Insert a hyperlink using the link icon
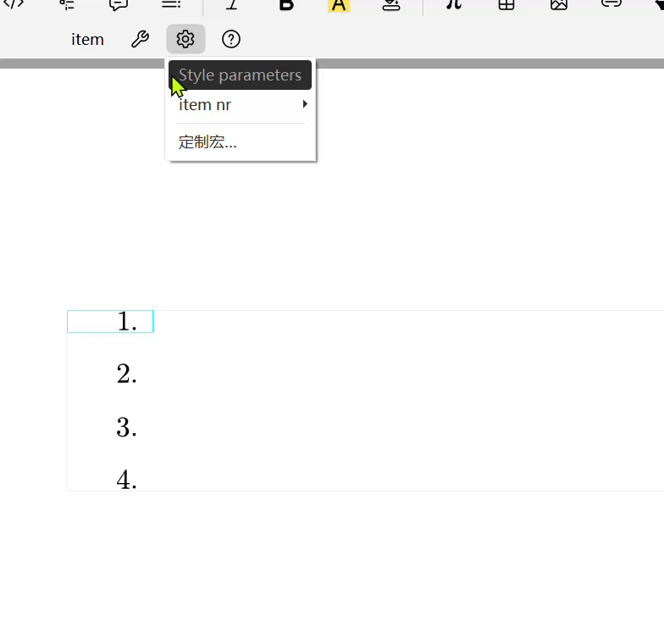This screenshot has height=644, width=664. point(611,5)
